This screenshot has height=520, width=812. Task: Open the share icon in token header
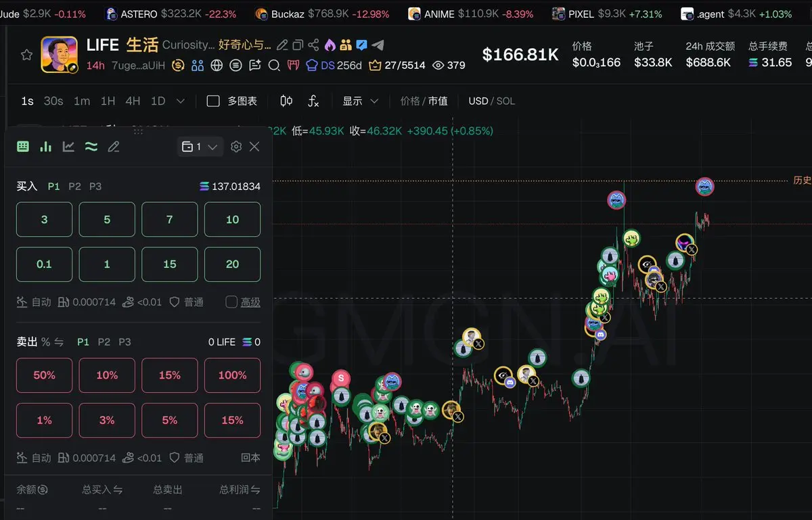pyautogui.click(x=313, y=45)
